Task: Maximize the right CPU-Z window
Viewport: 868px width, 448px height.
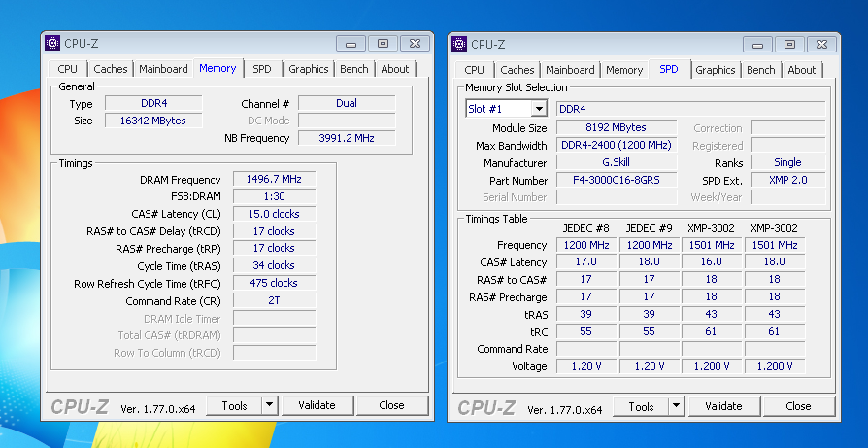Action: click(x=789, y=45)
